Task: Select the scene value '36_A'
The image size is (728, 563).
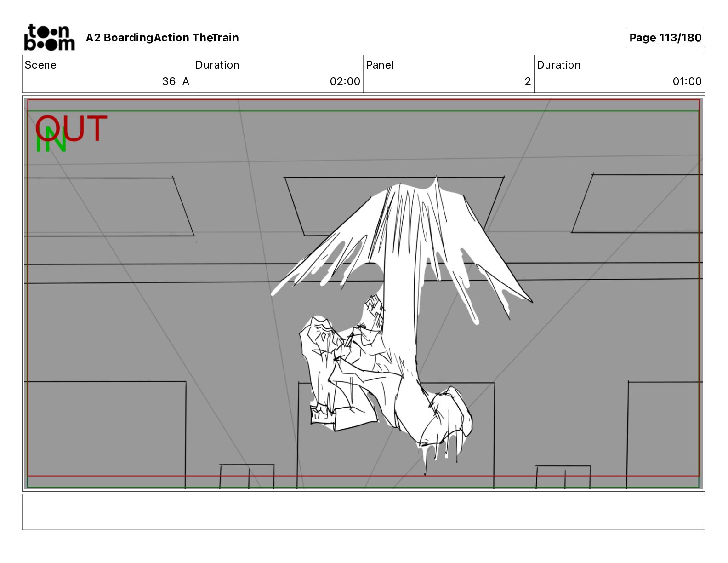Action: 176,81
